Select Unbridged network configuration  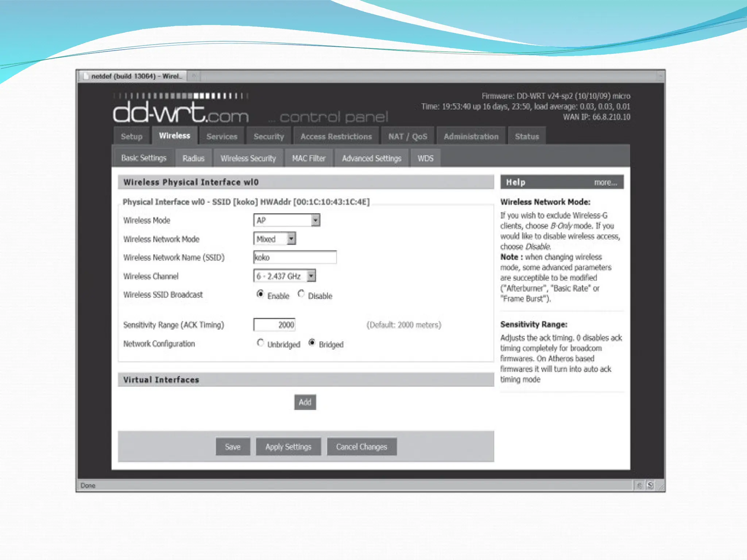click(260, 343)
